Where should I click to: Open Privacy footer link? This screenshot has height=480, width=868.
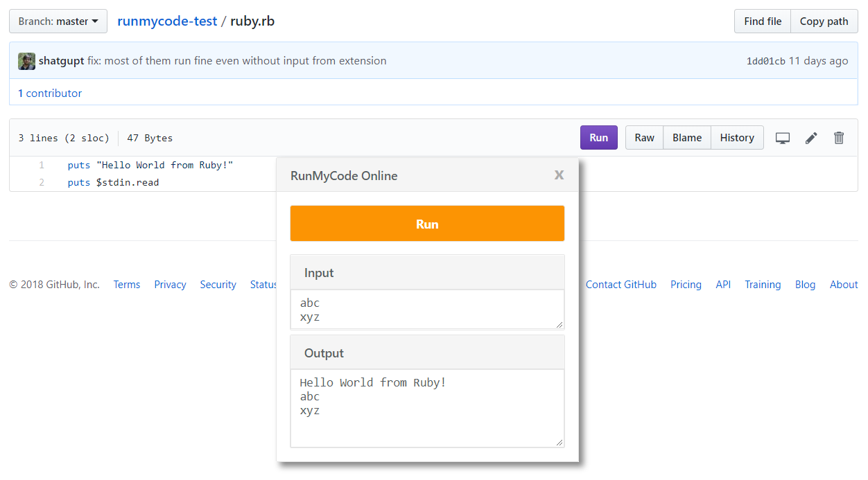pos(170,285)
